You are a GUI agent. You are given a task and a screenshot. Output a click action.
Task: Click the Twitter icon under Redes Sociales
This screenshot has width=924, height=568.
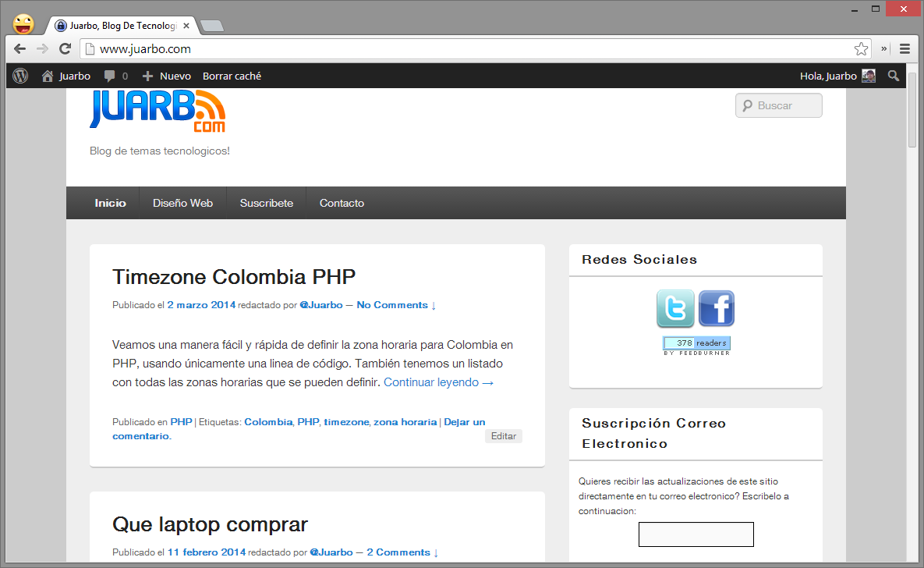(x=675, y=308)
